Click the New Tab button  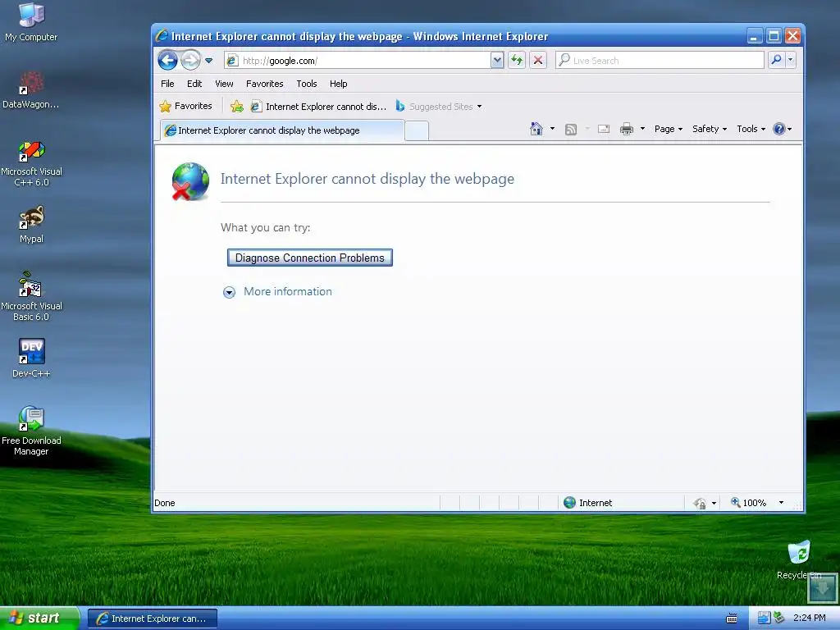click(x=416, y=130)
